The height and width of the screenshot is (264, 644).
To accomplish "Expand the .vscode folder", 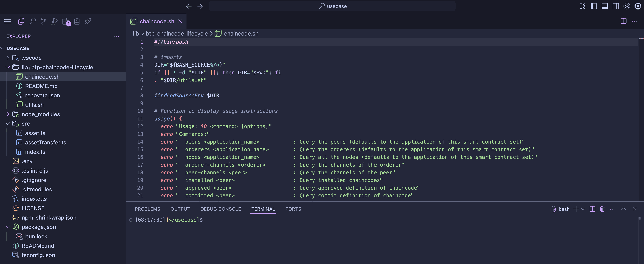I will tap(8, 58).
